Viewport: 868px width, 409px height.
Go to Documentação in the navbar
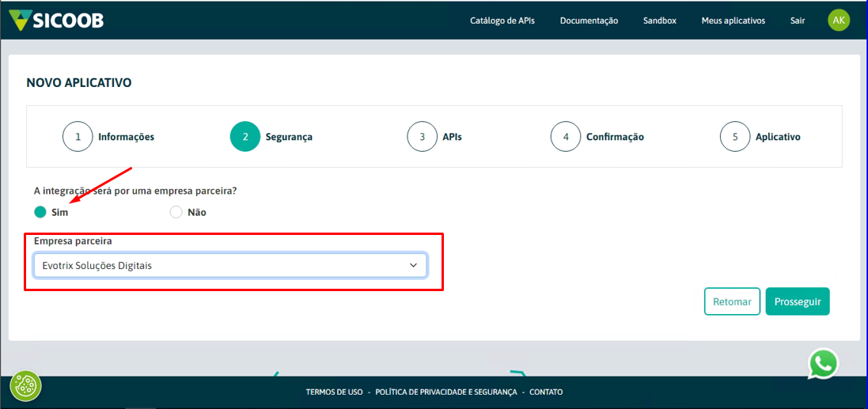click(x=589, y=21)
